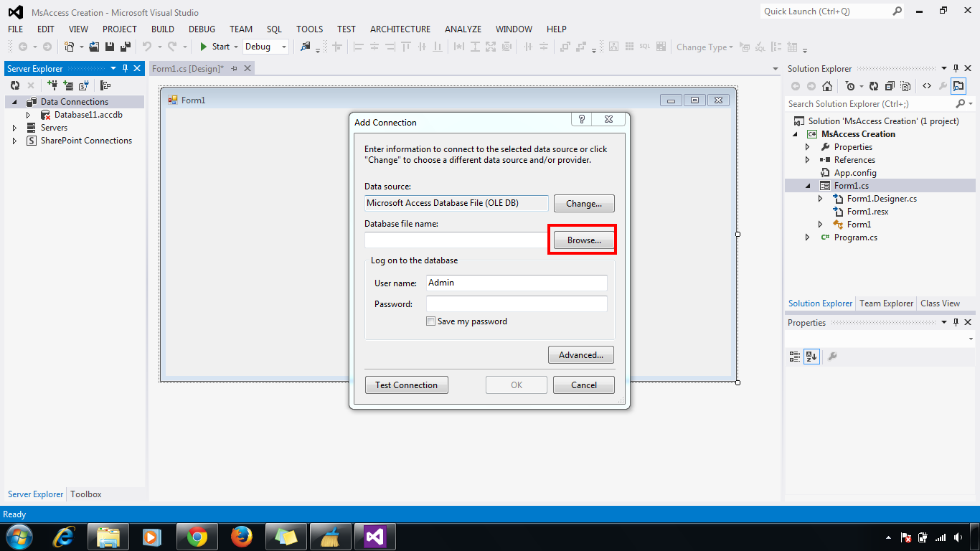This screenshot has height=551, width=980.
Task: Click Save All on the toolbar
Action: (124, 46)
